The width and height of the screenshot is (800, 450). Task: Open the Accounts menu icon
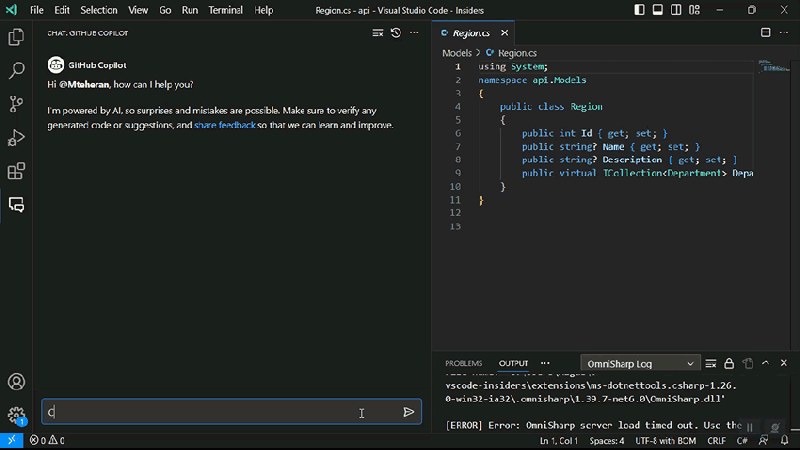click(16, 382)
